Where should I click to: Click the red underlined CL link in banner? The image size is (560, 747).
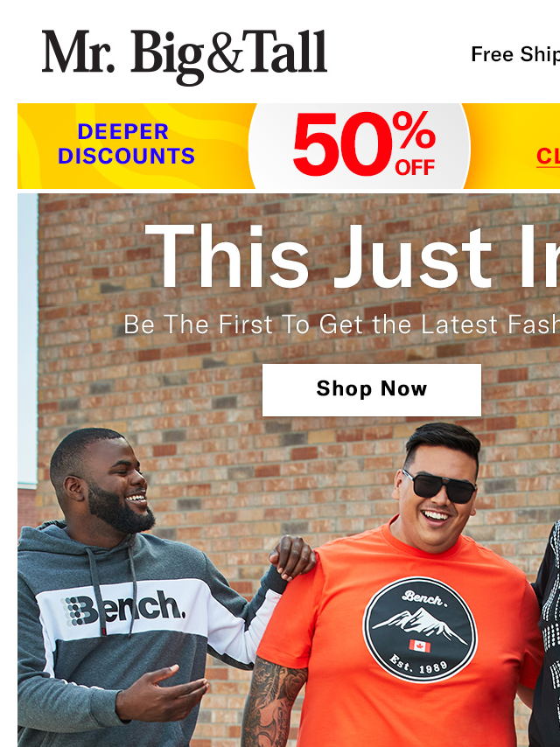[548, 157]
